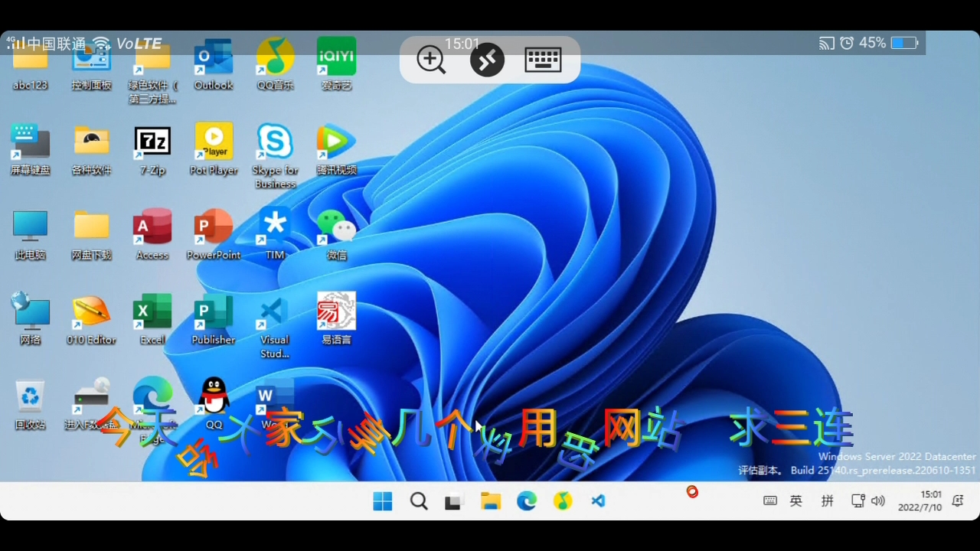Launch Visual Studio from the desktop
The height and width of the screenshot is (551, 980).
point(275,327)
